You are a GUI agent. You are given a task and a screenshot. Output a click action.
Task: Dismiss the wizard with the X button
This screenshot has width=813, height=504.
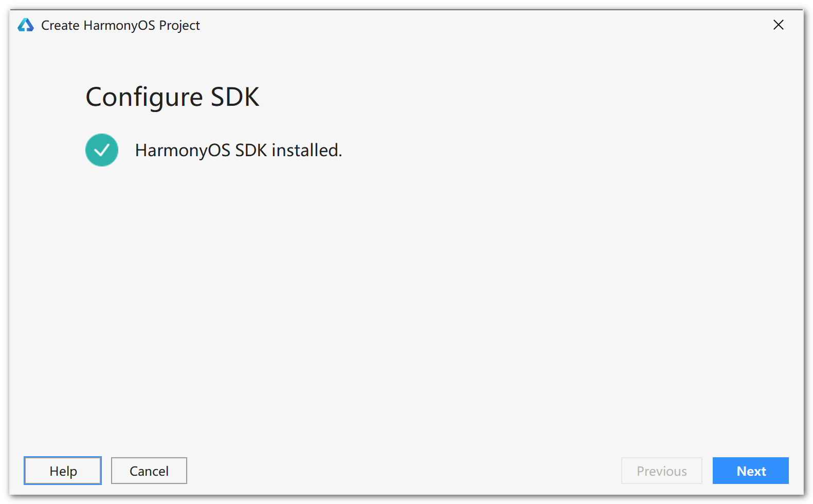[779, 25]
